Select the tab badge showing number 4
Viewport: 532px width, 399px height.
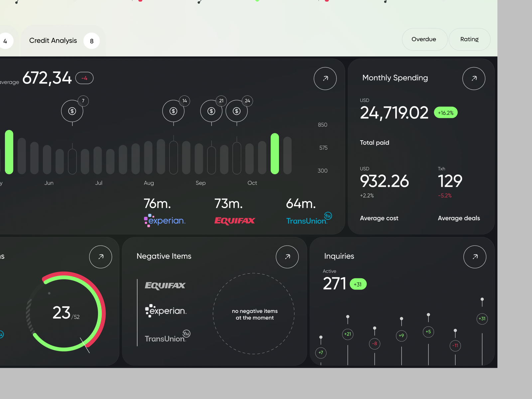[x=5, y=41]
